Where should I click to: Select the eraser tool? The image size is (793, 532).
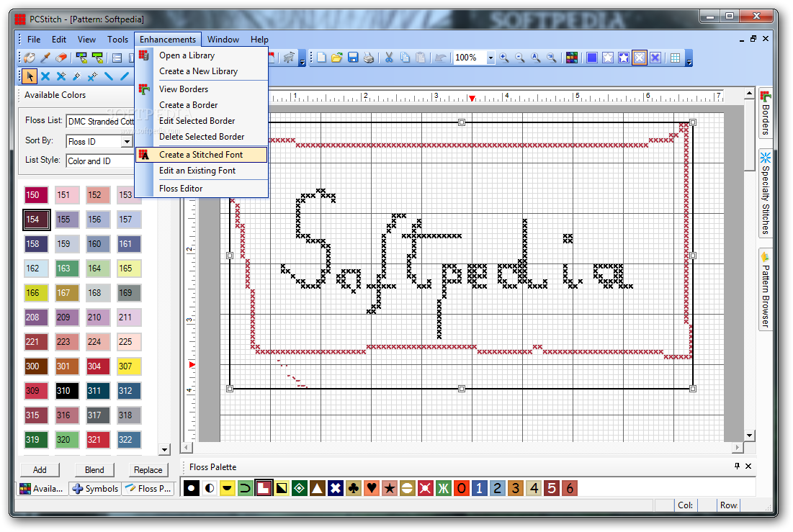[61, 58]
